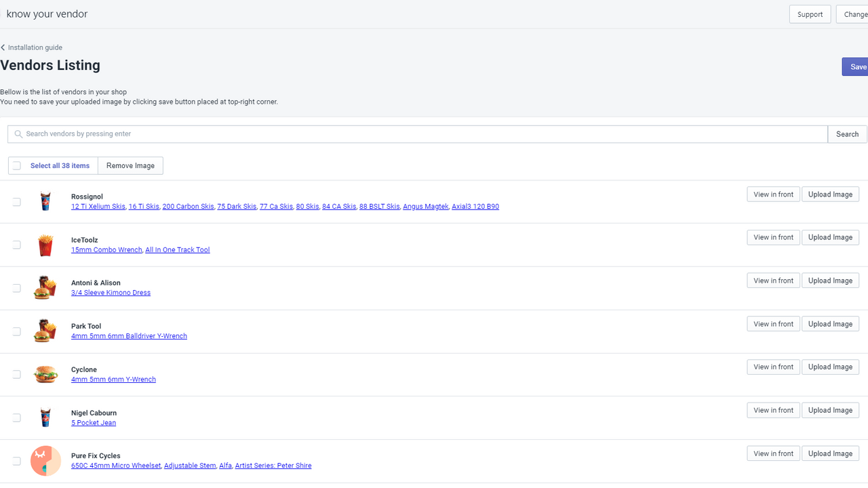View Rossignol in front

click(773, 195)
